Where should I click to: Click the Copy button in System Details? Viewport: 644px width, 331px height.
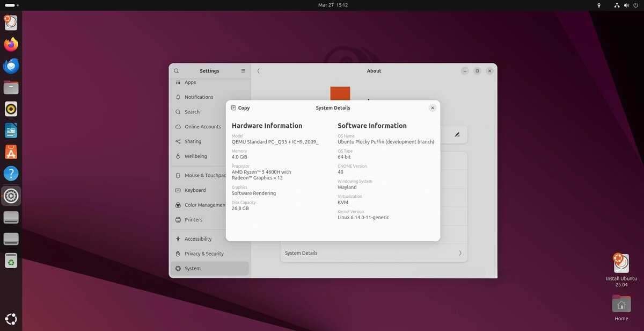click(240, 107)
